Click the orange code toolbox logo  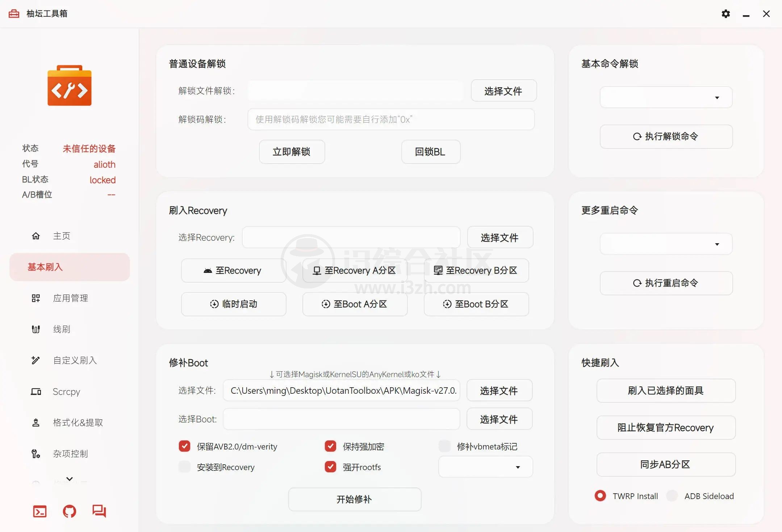click(70, 85)
